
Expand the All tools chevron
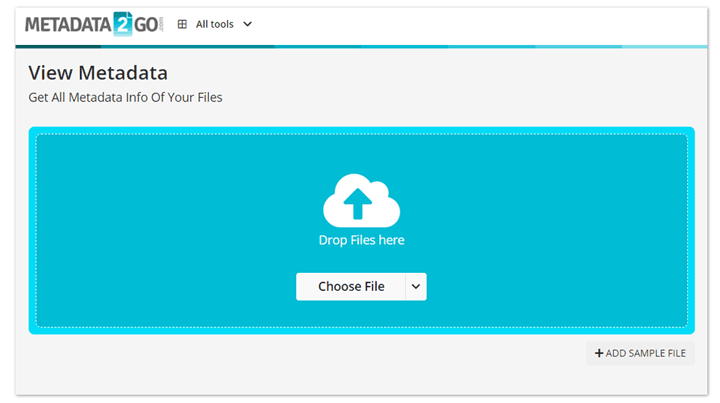pyautogui.click(x=248, y=24)
